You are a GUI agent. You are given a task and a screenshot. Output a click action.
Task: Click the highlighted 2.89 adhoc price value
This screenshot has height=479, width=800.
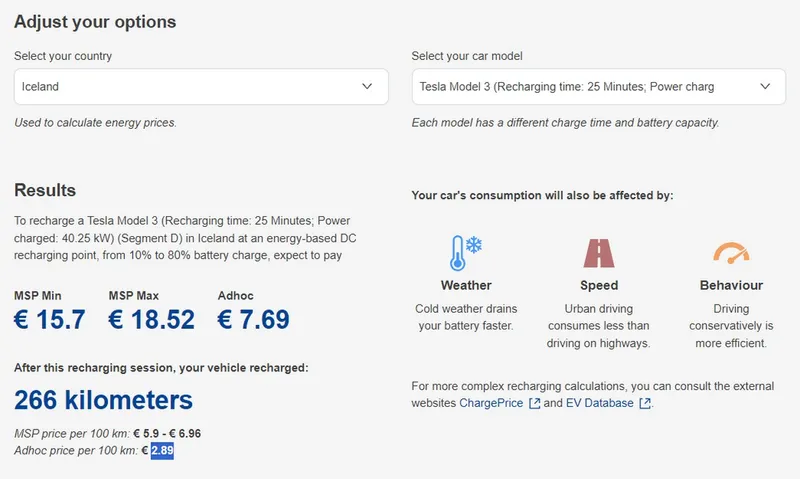pos(163,452)
